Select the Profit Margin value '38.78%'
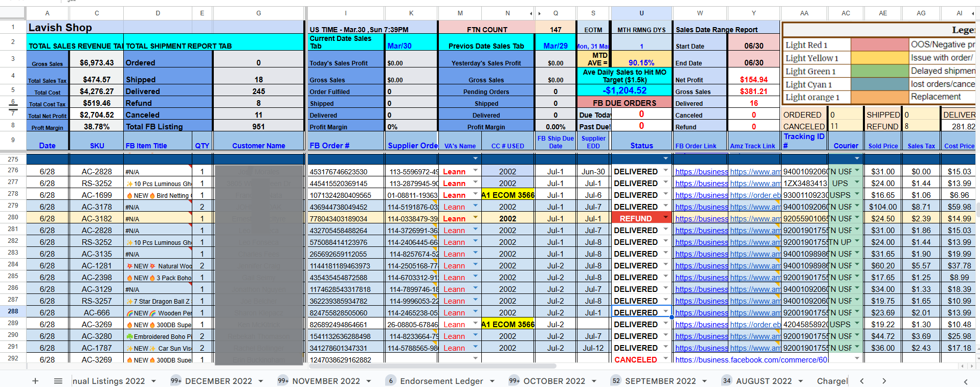 (x=97, y=127)
